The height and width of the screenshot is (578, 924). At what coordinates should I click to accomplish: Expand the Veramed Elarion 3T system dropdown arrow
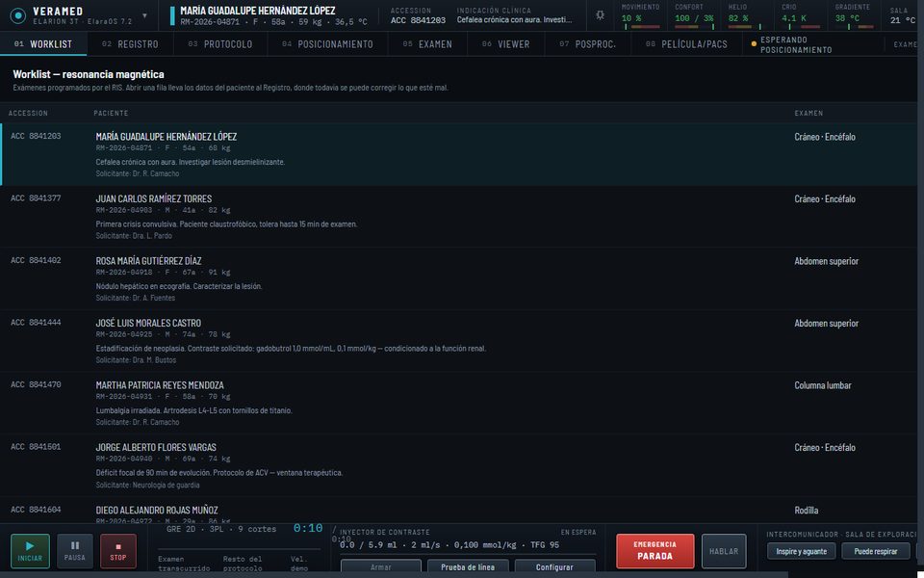coord(145,16)
